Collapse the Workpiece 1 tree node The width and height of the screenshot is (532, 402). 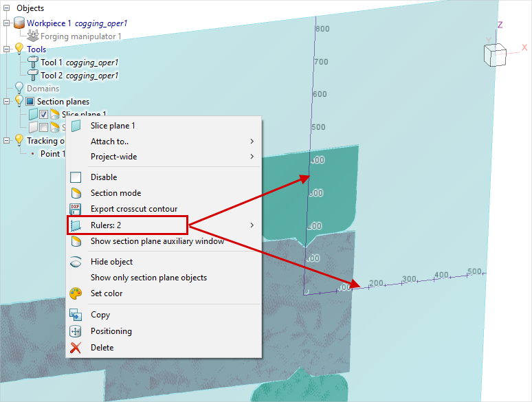point(7,23)
